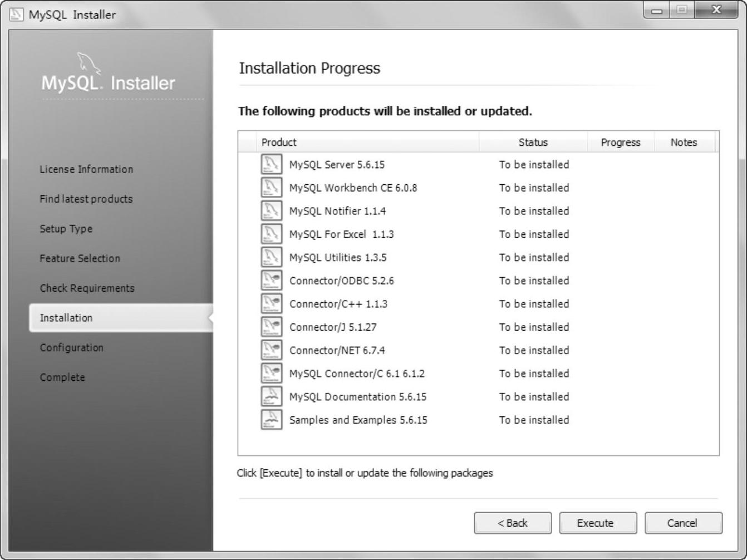Click the Connector/NET 6.7.4 icon
747x560 pixels.
(x=271, y=350)
